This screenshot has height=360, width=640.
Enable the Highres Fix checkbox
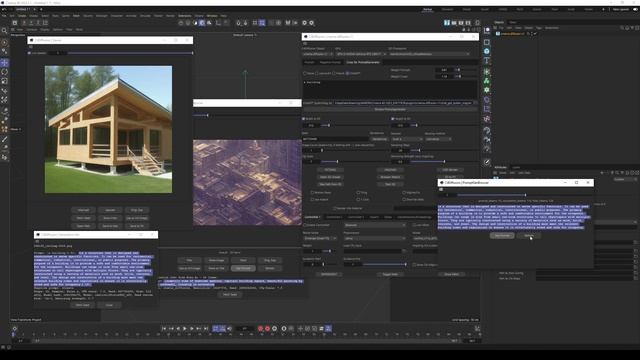[404, 193]
